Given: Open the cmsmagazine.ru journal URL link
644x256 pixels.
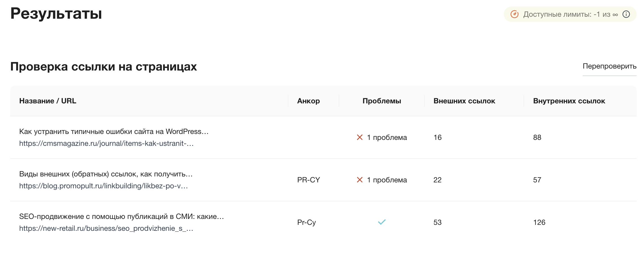Looking at the screenshot, I should [106, 144].
